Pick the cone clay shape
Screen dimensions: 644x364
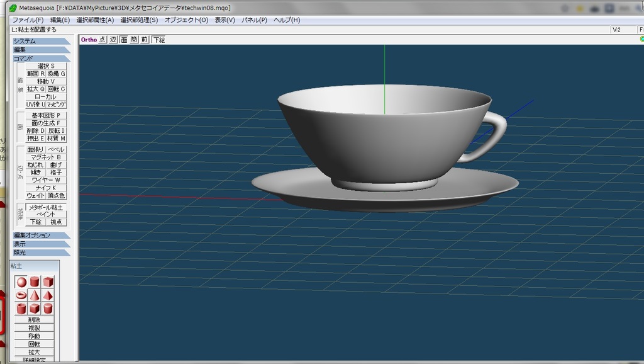pos(35,295)
